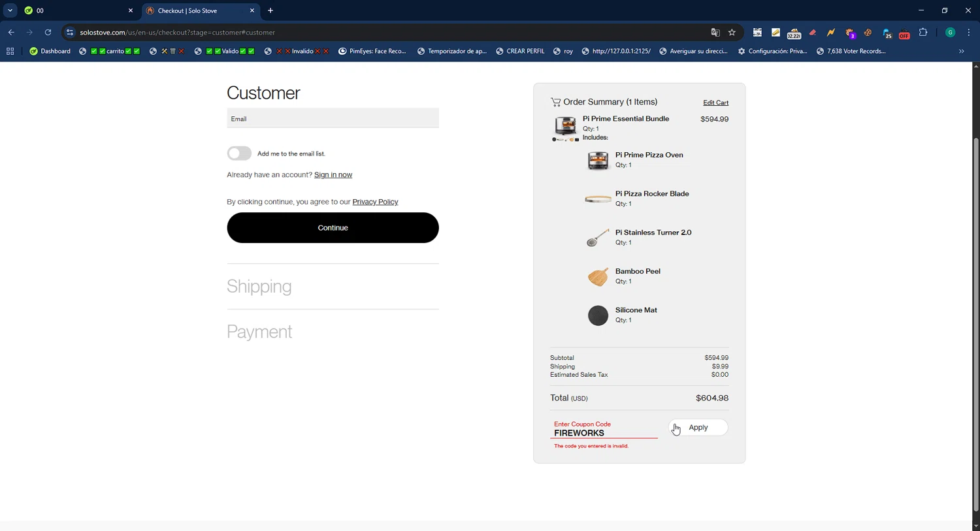The height and width of the screenshot is (531, 980).
Task: Open the site information icon in address bar
Action: point(70,32)
